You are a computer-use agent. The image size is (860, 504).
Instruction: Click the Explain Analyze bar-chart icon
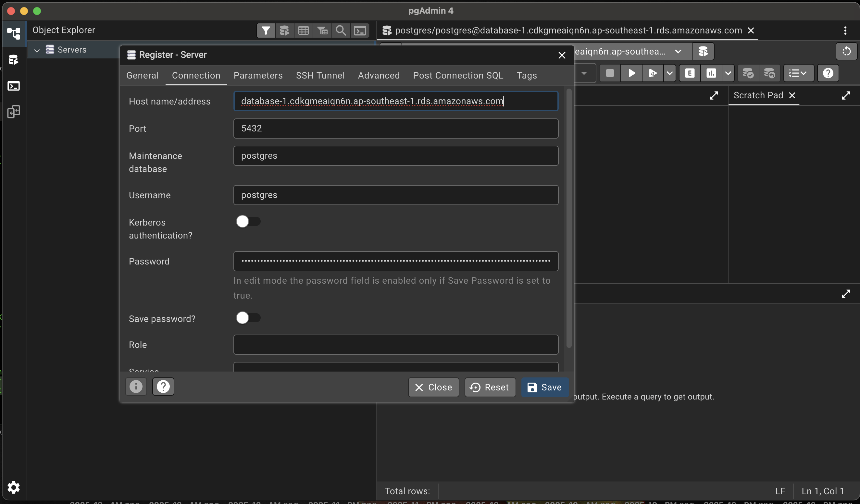(711, 73)
